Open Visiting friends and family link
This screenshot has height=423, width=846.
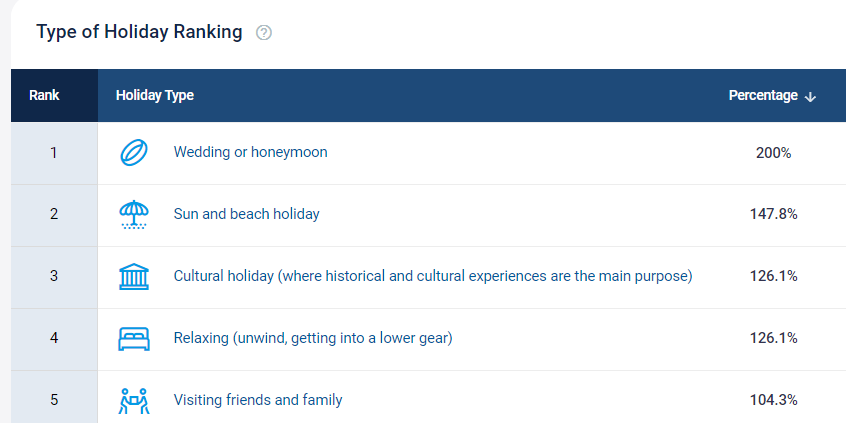(258, 400)
